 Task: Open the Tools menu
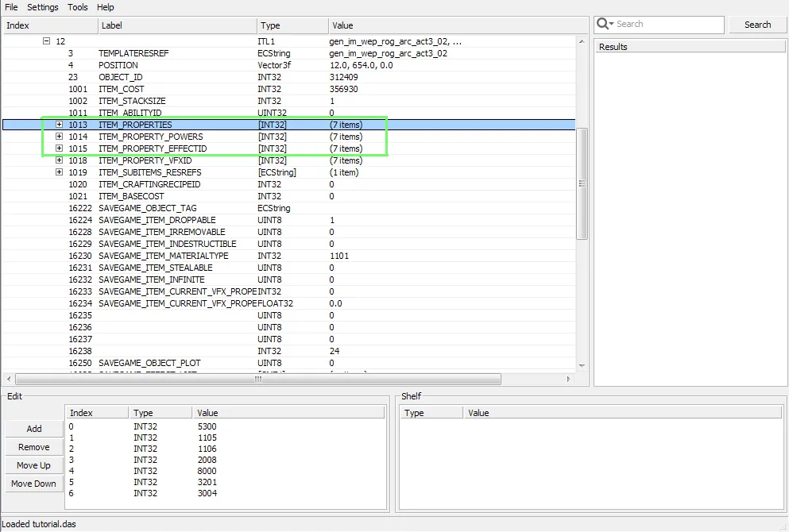coord(78,7)
